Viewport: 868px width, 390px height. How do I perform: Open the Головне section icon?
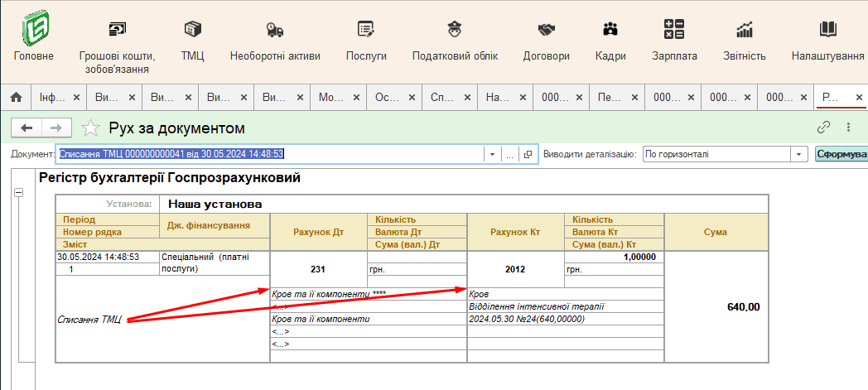[x=34, y=30]
